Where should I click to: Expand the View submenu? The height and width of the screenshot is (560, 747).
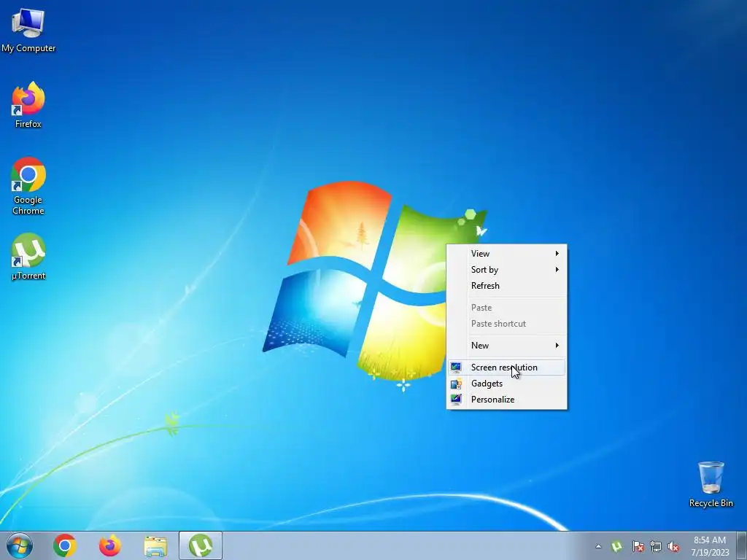(x=507, y=253)
